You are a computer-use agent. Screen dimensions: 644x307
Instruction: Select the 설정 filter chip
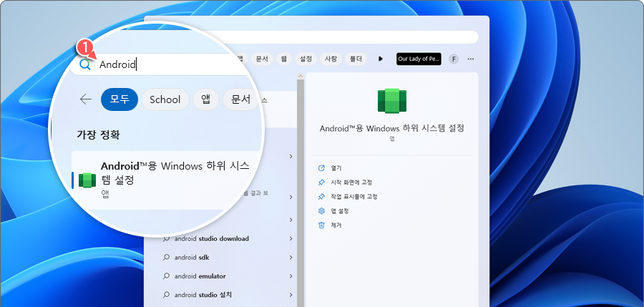click(306, 59)
